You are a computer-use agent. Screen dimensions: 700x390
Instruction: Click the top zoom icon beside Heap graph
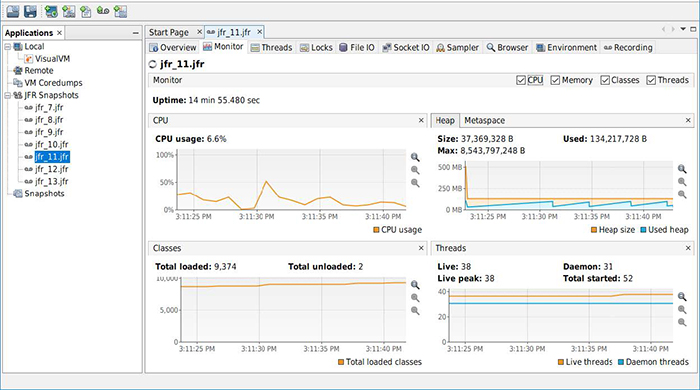coord(682,169)
